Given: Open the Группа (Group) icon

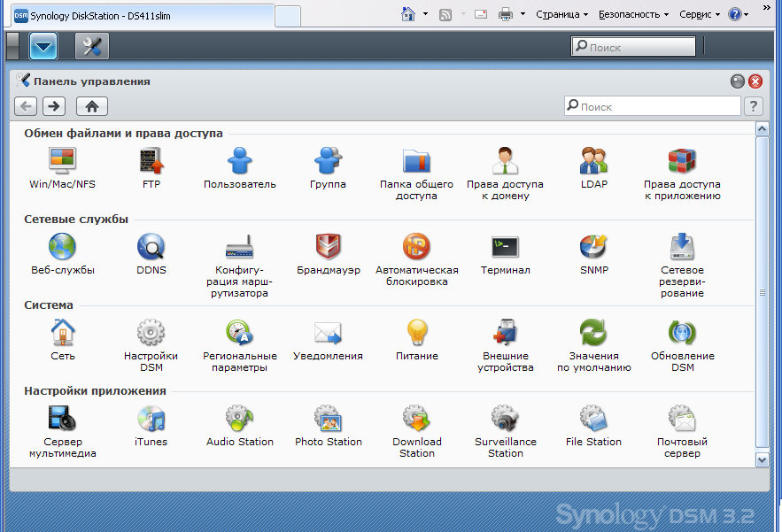Looking at the screenshot, I should coord(328,160).
